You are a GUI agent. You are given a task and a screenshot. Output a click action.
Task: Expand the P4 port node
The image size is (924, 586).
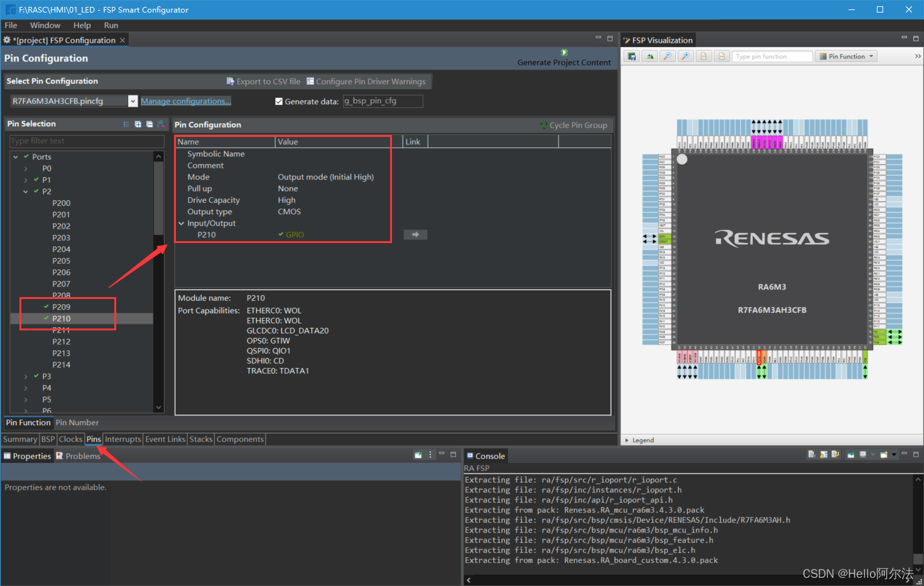coord(26,388)
